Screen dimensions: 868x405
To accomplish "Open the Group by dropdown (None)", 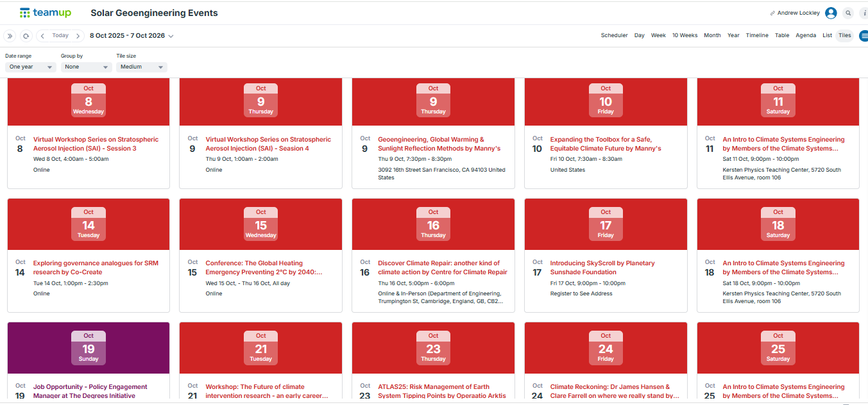I will (86, 67).
